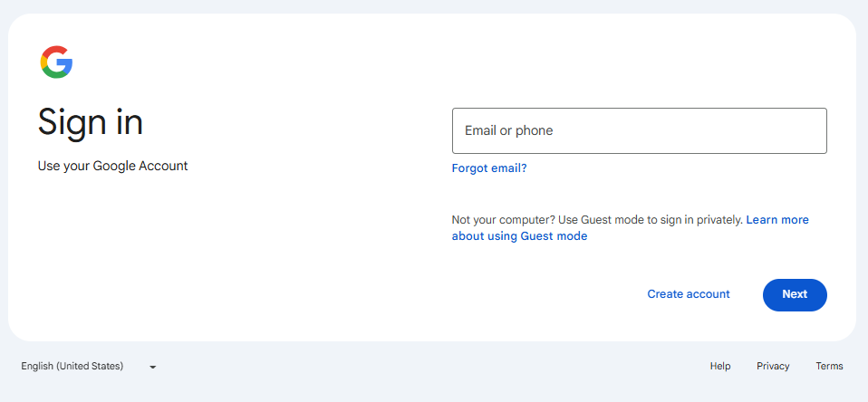This screenshot has height=402, width=868.
Task: Open the Terms footer link
Action: coord(829,366)
